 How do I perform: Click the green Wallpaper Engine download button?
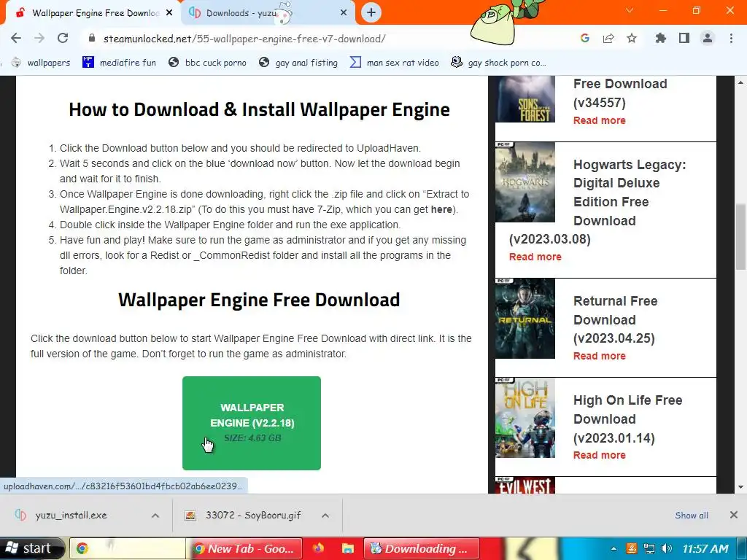point(252,423)
